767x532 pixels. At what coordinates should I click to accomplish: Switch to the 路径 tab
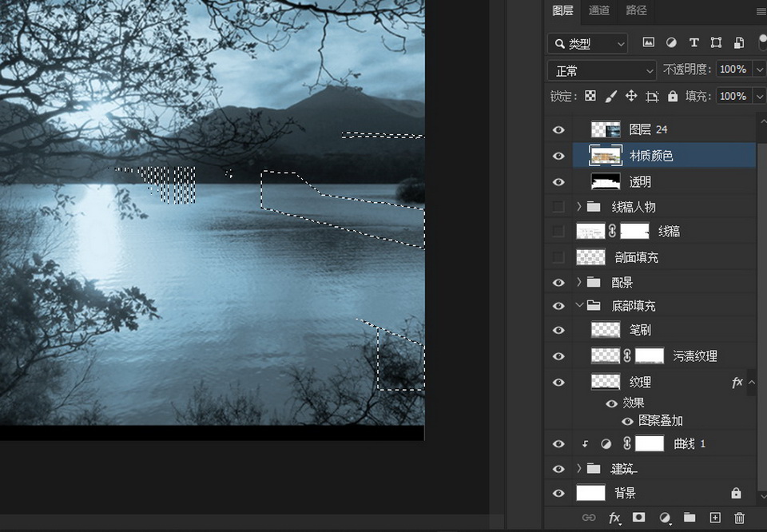tap(636, 10)
